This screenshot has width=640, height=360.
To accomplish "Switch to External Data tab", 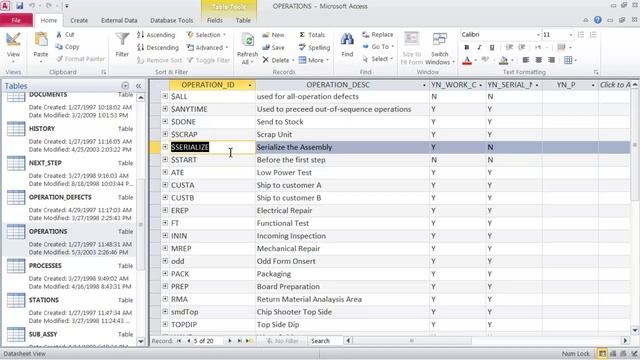I will (119, 20).
